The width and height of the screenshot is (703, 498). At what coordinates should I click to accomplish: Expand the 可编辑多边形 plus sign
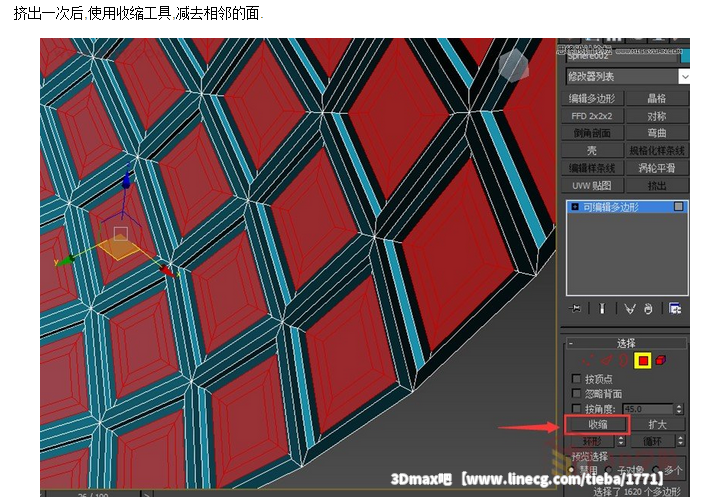click(575, 207)
